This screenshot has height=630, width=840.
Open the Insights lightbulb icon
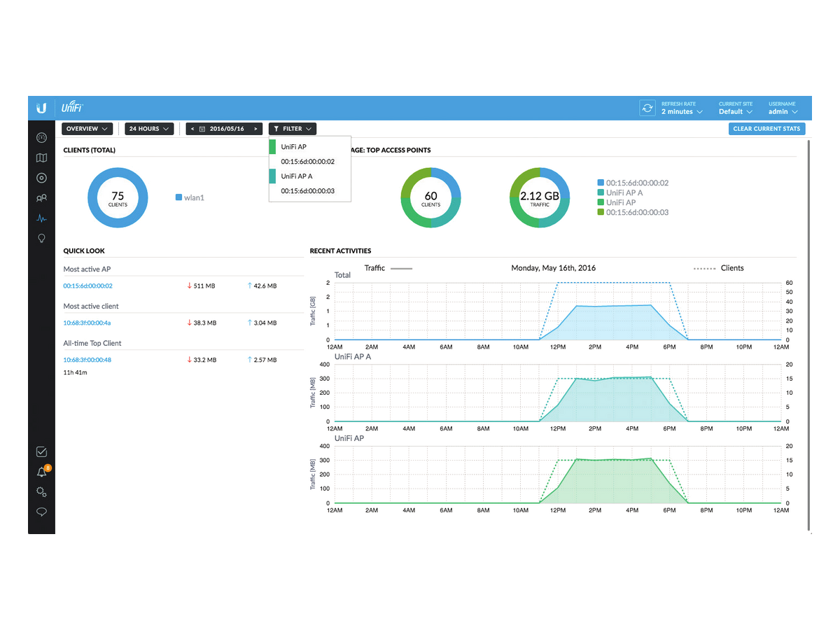pos(41,239)
